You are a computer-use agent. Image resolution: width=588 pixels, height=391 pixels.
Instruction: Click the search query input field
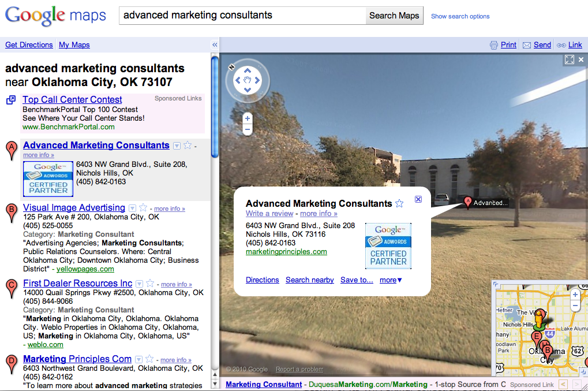[242, 16]
